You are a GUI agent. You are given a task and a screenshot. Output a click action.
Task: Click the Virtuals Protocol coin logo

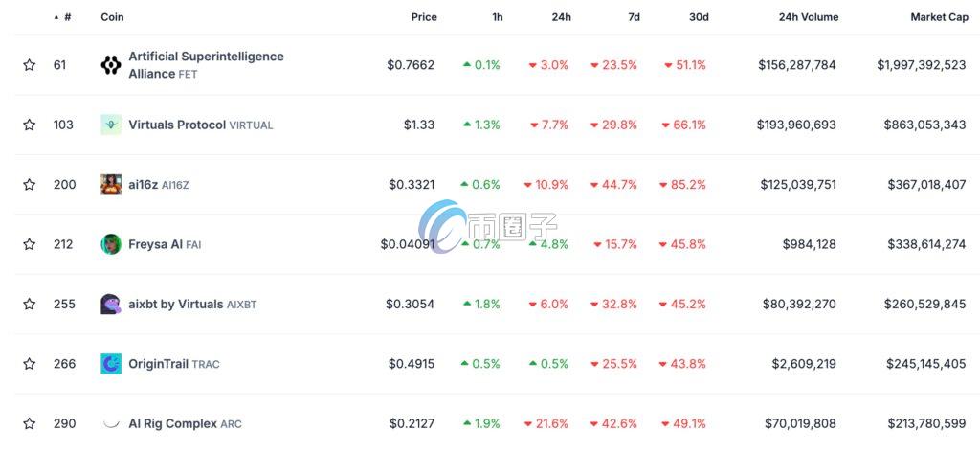pyautogui.click(x=111, y=125)
